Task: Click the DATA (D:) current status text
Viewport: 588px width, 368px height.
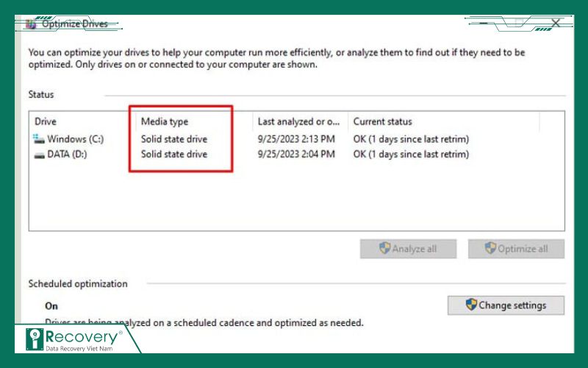Action: 411,155
